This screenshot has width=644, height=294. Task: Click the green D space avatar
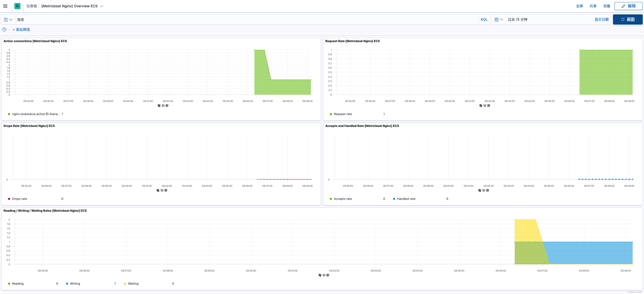pos(17,6)
